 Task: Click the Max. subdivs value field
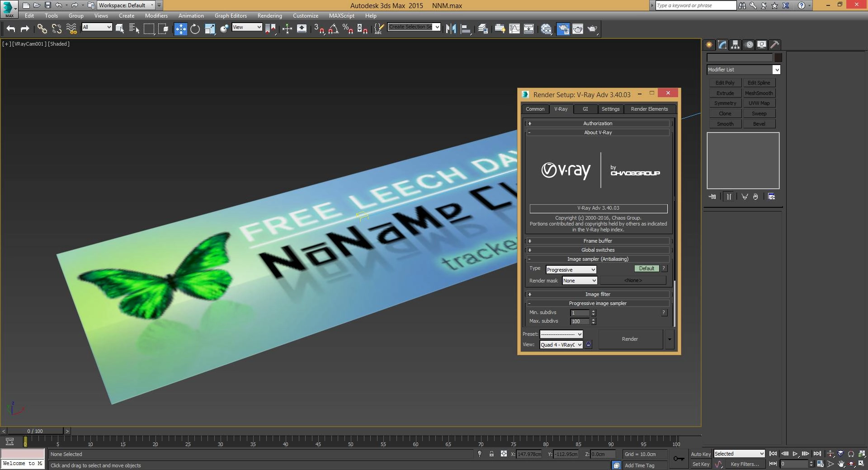pyautogui.click(x=580, y=321)
